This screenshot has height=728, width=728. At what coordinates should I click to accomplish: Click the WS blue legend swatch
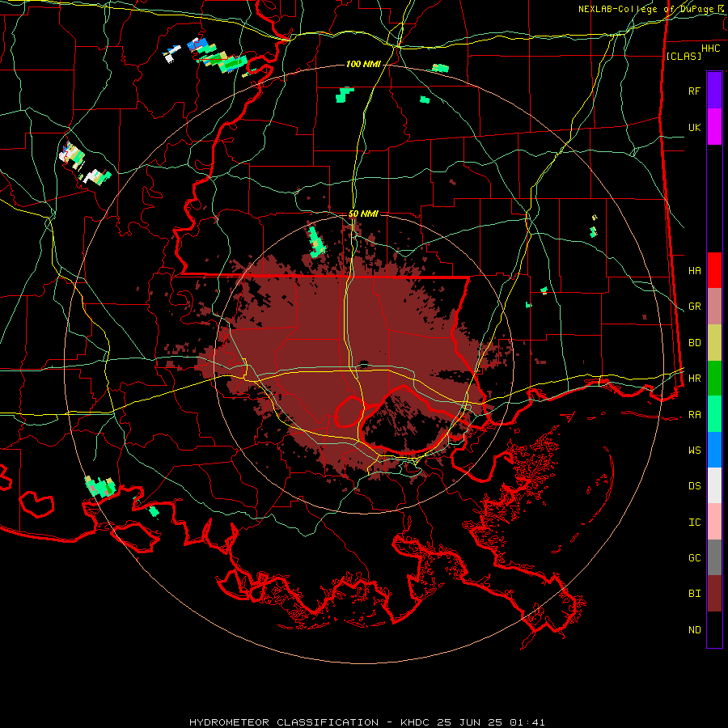click(714, 450)
